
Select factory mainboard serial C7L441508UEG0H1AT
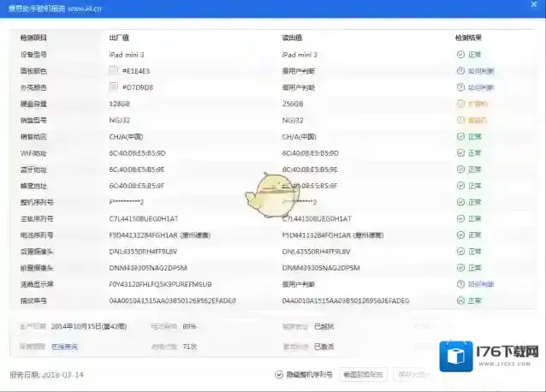pyautogui.click(x=144, y=218)
